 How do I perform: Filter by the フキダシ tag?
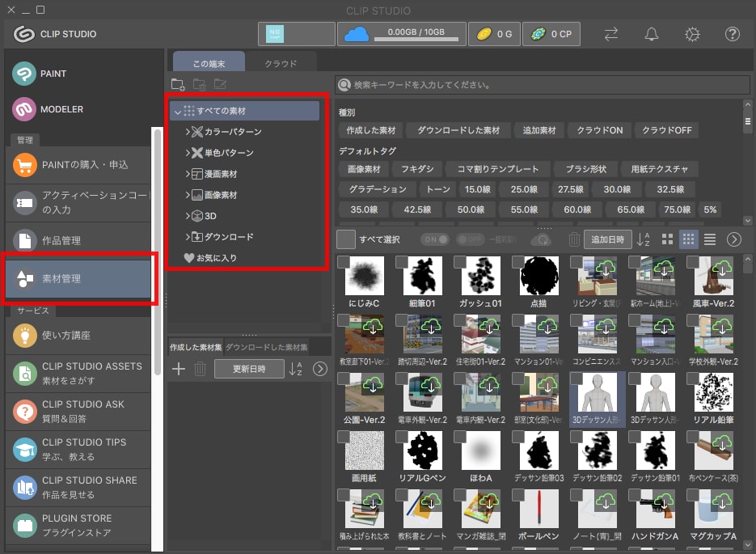[417, 169]
